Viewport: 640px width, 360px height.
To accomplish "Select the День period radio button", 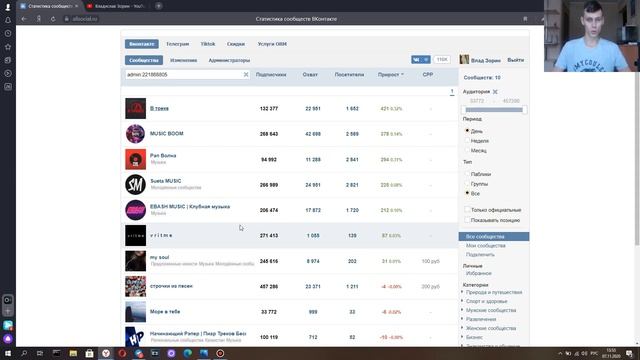I will 467,131.
